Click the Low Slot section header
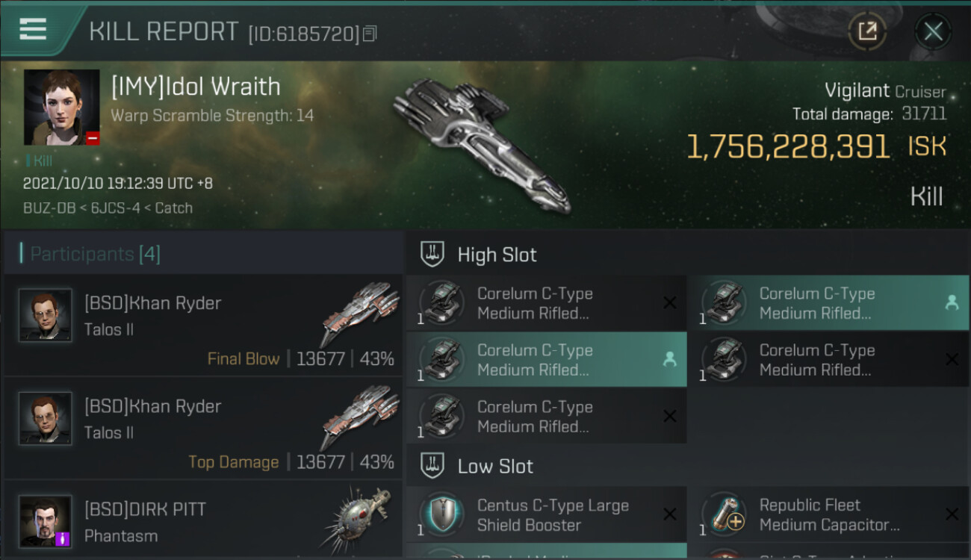This screenshot has width=971, height=560. pyautogui.click(x=495, y=467)
